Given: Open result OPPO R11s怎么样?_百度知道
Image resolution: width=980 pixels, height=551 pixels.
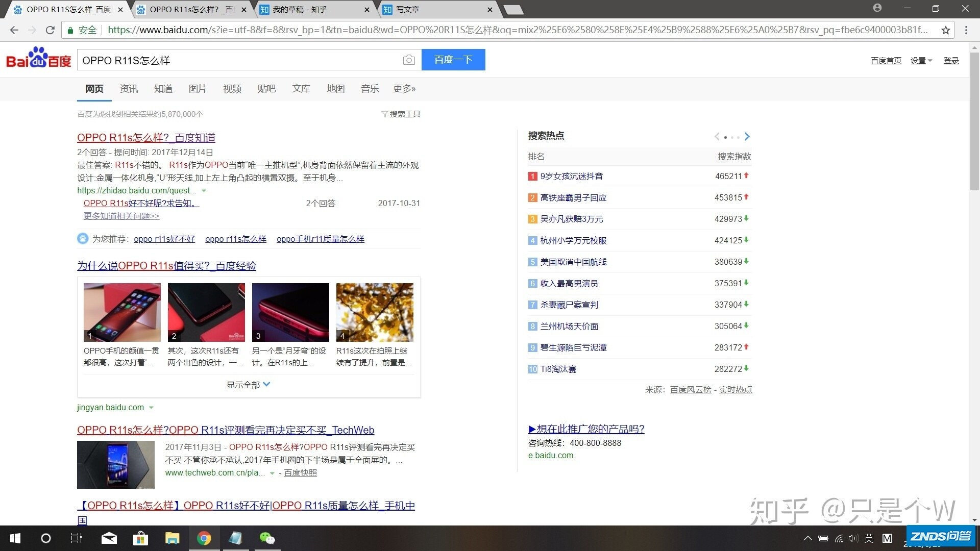Looking at the screenshot, I should pos(146,138).
